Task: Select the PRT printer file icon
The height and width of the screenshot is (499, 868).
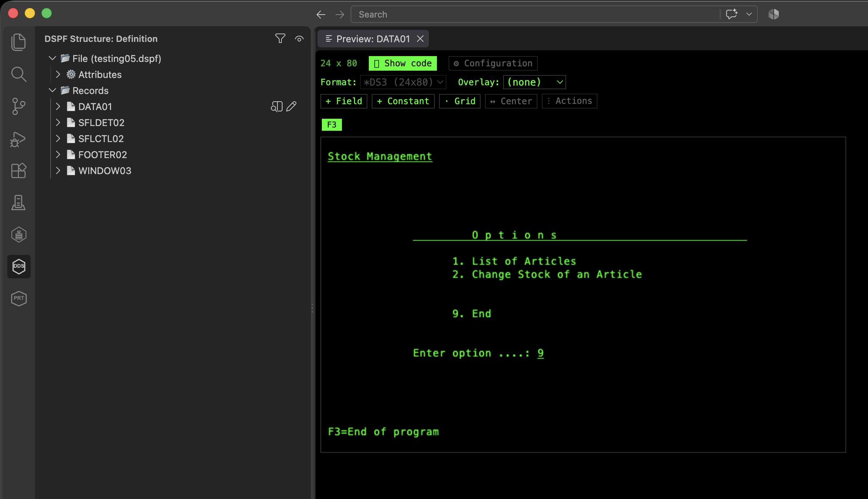Action: point(19,299)
